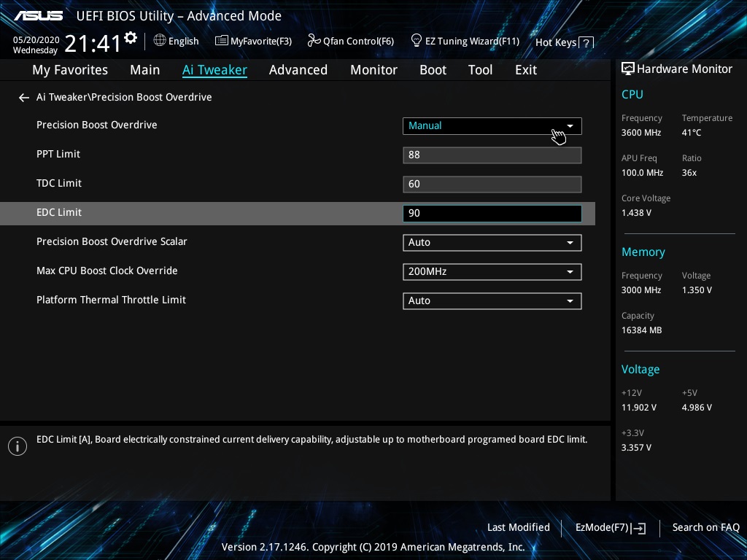Click the back arrow to Ai Tweaker

pyautogui.click(x=24, y=98)
